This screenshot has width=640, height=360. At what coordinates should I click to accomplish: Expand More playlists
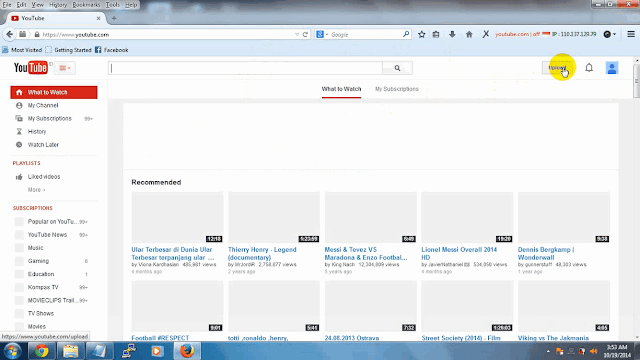tap(36, 190)
